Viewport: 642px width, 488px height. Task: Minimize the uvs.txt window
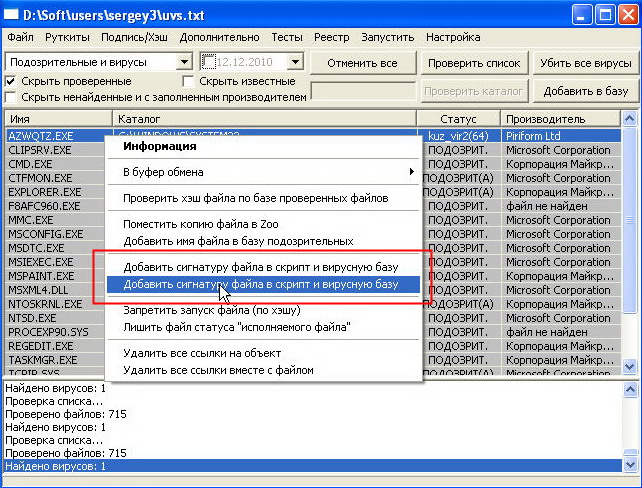[x=582, y=16]
